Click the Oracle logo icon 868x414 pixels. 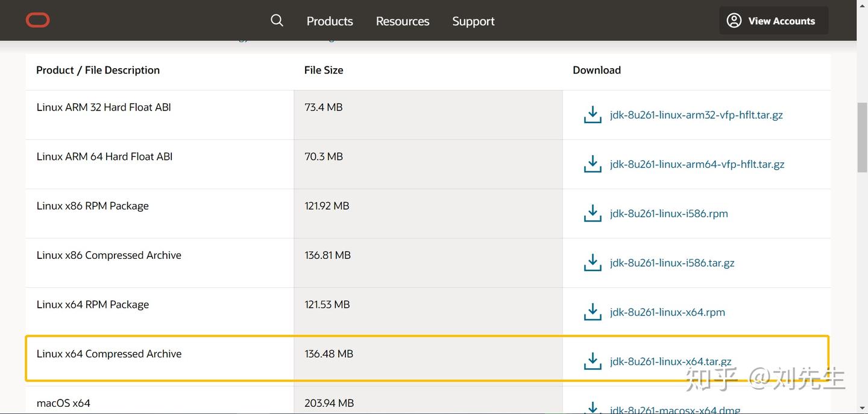(37, 21)
